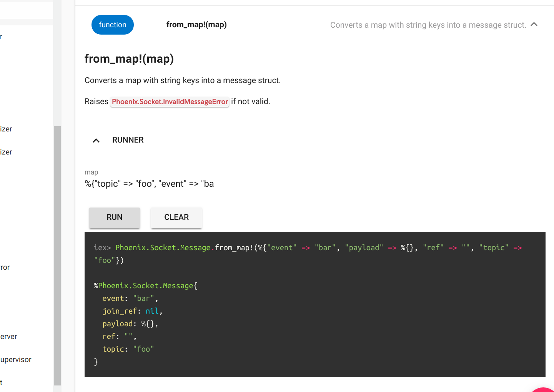
Task: Click the RUNNER section label
Action: point(128,140)
